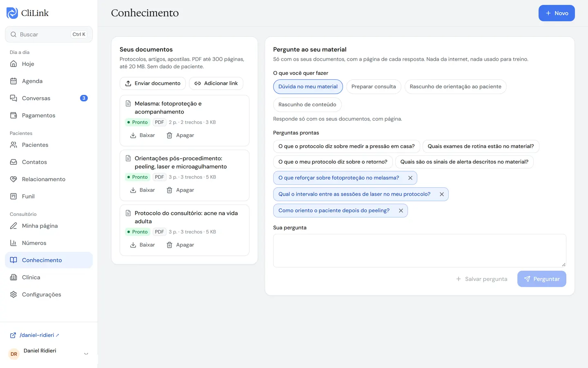Navigate to Pagamentos
This screenshot has height=368, width=588.
tap(49, 115)
